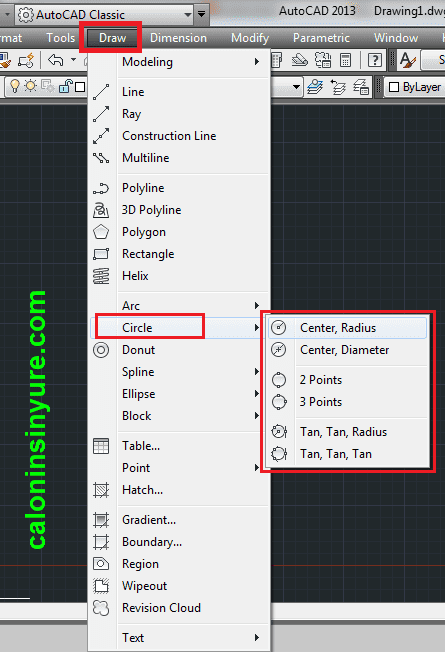Image resolution: width=445 pixels, height=653 pixels.
Task: Click the Help question mark icon
Action: tap(375, 61)
